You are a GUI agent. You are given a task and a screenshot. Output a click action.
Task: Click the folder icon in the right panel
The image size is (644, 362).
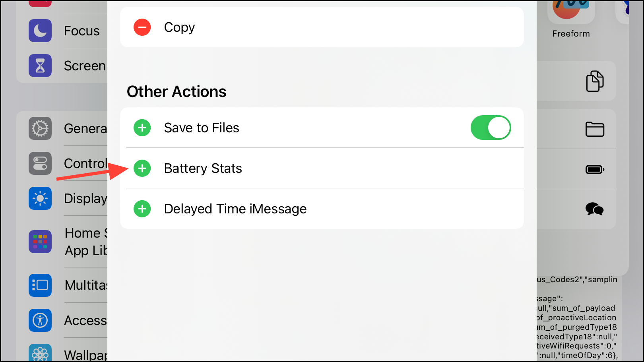[x=594, y=129]
